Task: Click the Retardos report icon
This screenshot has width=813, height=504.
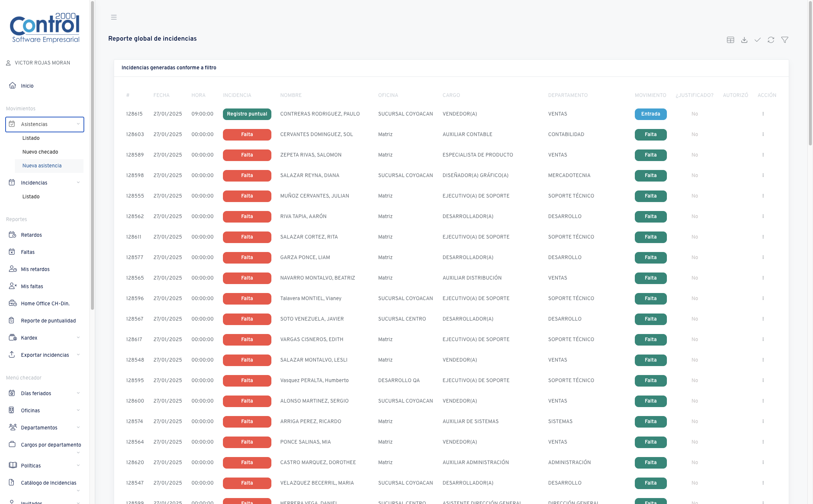Action: (12, 235)
